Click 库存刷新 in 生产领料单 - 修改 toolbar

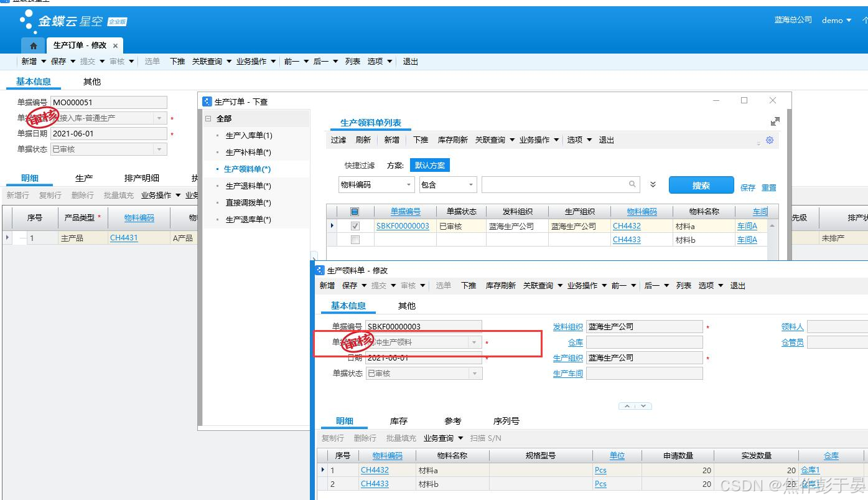(x=501, y=286)
